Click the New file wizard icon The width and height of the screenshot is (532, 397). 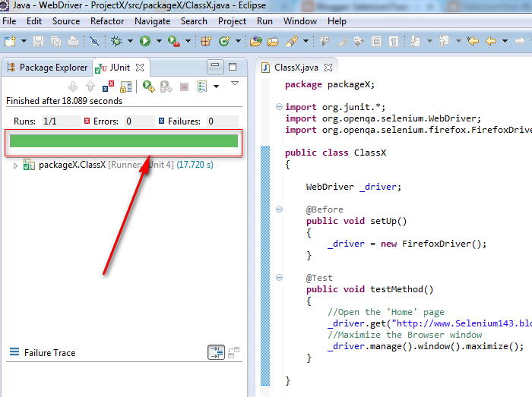10,41
